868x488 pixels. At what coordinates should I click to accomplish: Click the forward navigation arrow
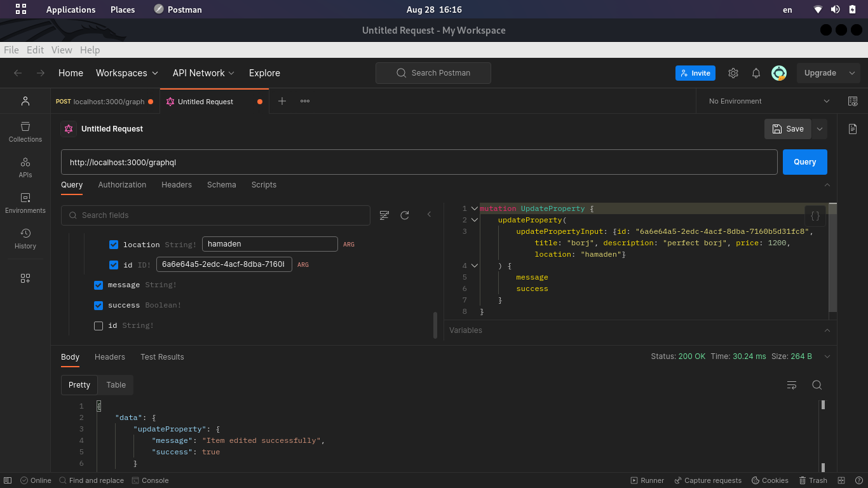coord(41,73)
